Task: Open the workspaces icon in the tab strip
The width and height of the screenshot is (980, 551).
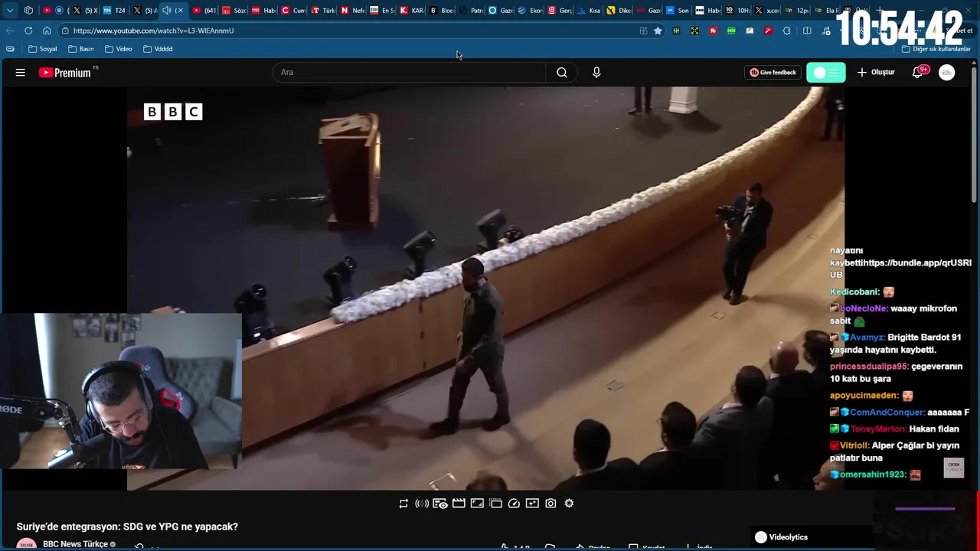Action: [28, 10]
